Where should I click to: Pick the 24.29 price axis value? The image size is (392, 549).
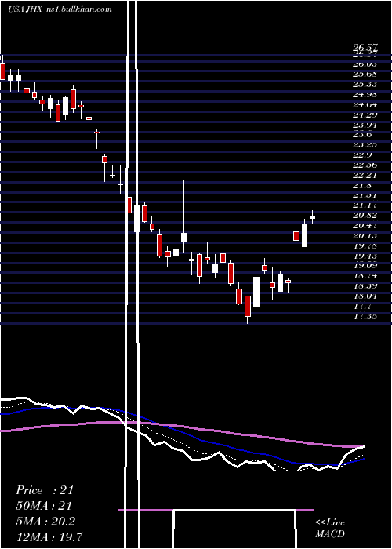point(366,115)
